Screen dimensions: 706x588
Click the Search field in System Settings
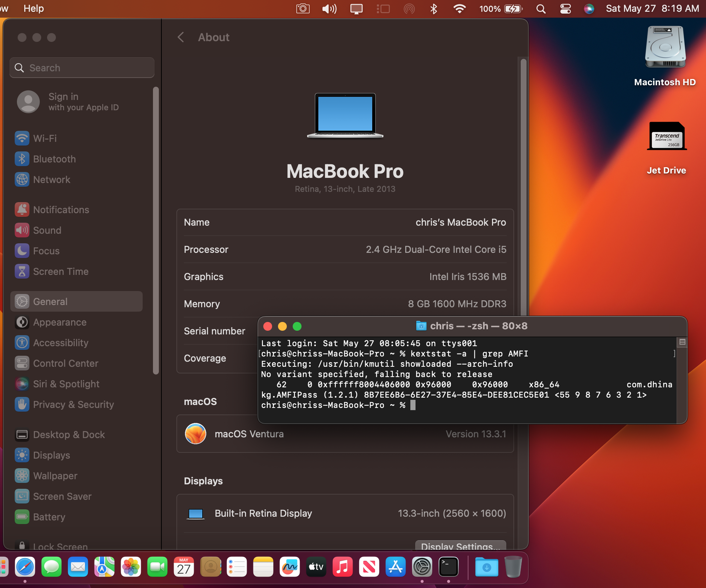[x=82, y=68]
